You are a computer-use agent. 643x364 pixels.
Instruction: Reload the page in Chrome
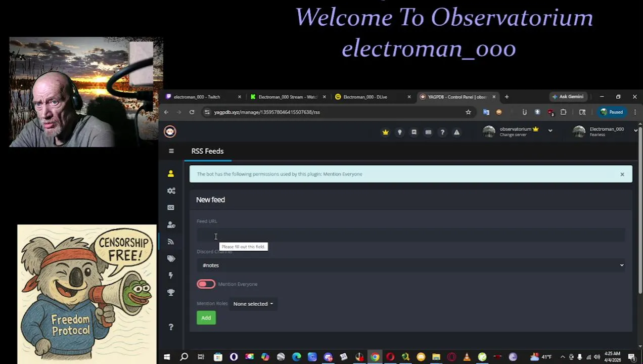click(192, 112)
